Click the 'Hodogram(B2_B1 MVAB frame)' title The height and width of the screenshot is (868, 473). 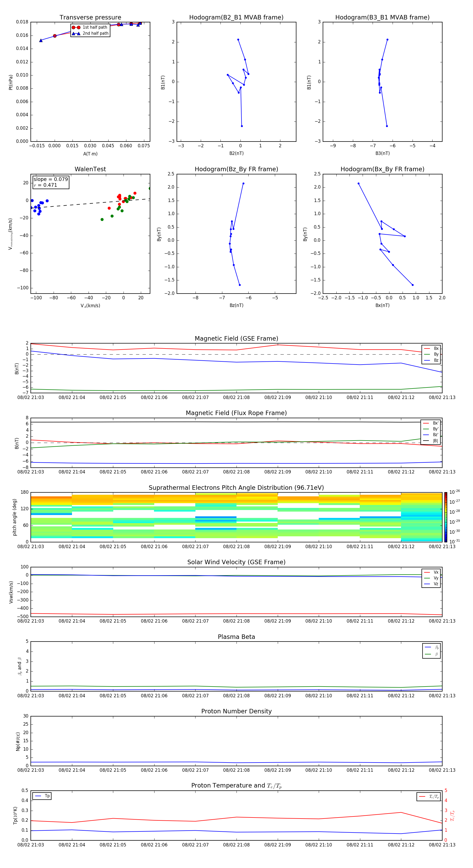(x=236, y=17)
